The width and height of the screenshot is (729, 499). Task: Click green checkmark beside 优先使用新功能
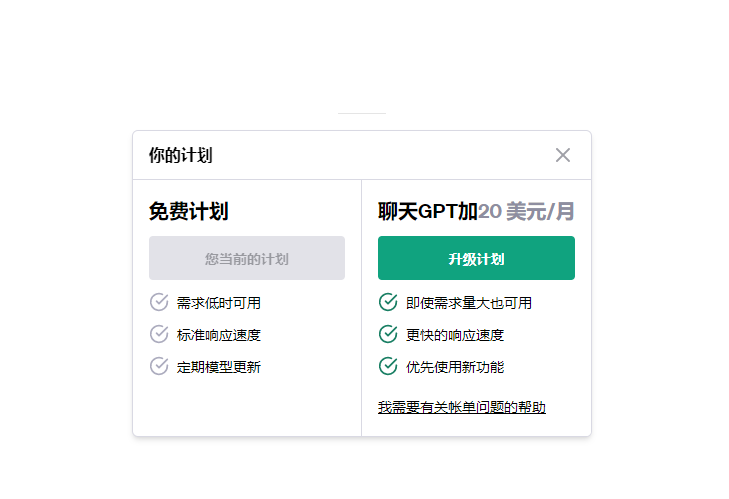[388, 366]
